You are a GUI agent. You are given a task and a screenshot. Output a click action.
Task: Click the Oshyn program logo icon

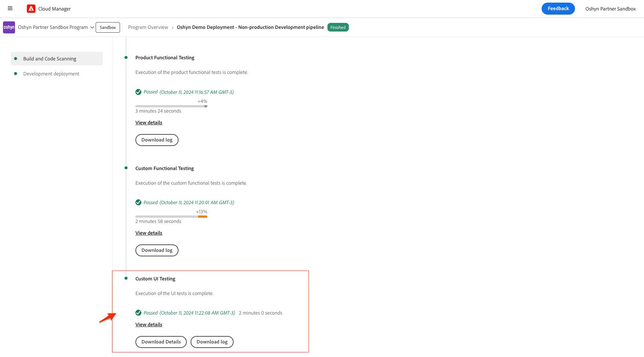(9, 27)
